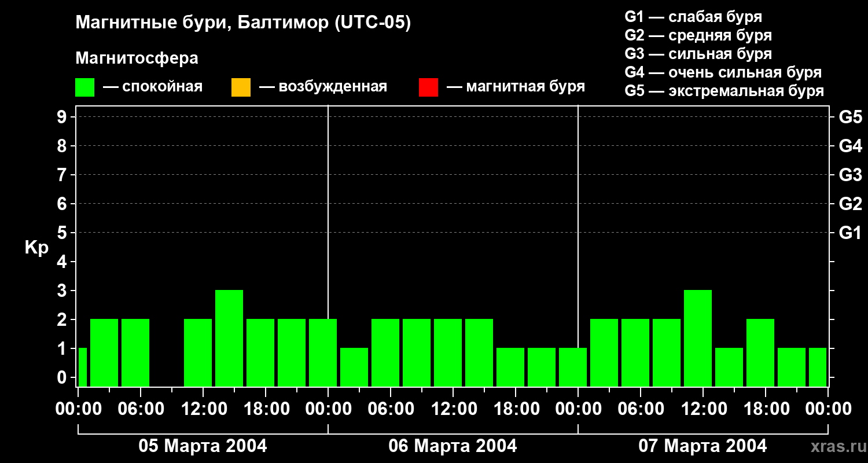This screenshot has width=868, height=463.
Task: Click legend line 'G3 — сильная буря'
Action: click(698, 54)
